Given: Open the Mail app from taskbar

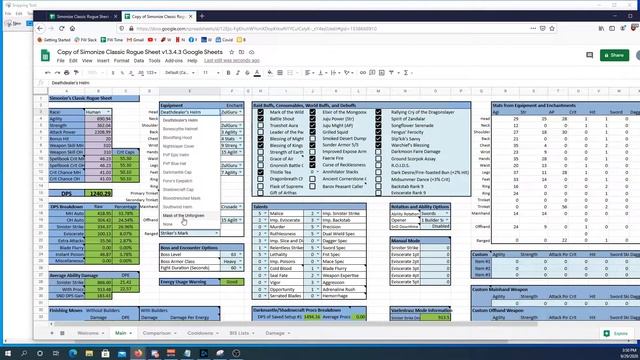Looking at the screenshot, I should pos(122,353).
